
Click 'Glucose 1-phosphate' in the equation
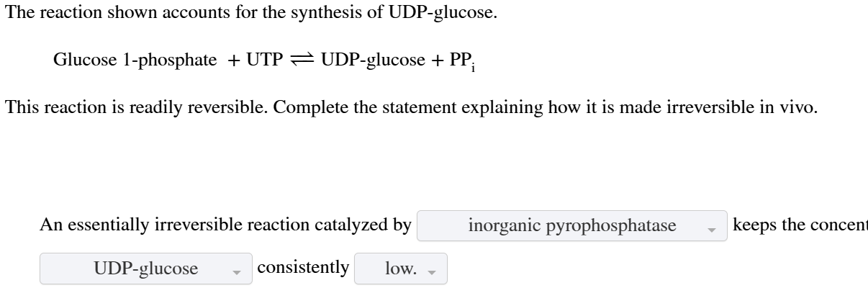[x=135, y=60]
